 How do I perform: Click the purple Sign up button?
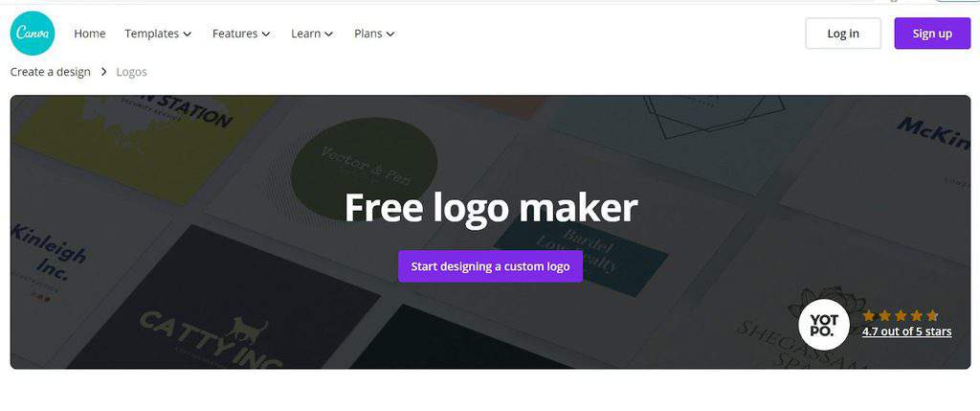pos(932,34)
